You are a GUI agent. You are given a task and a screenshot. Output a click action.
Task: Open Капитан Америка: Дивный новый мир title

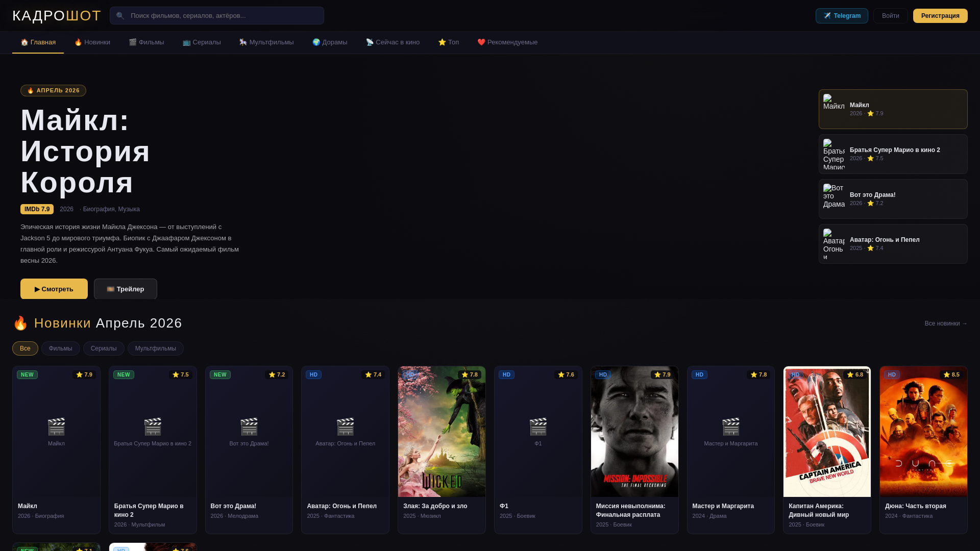819,510
